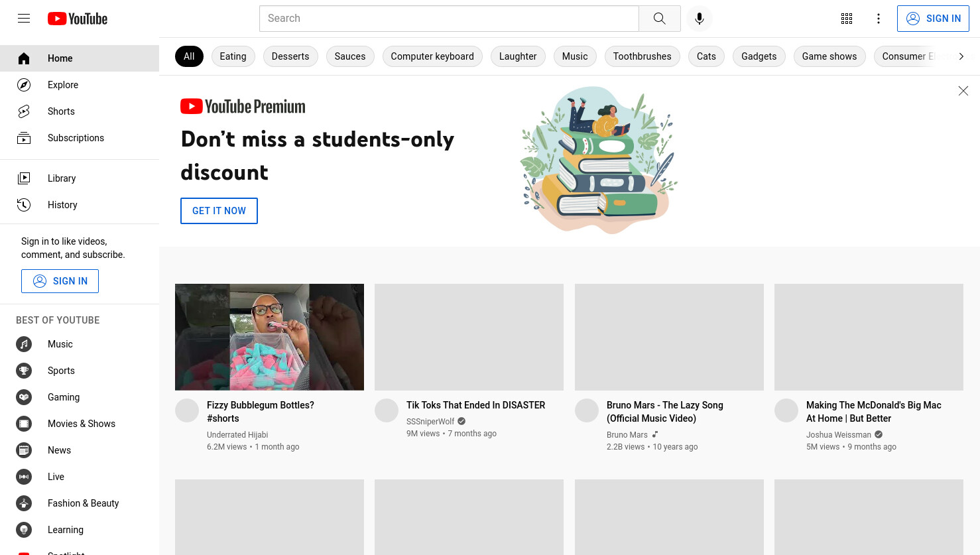Click Bruno Mars channel avatar
980x555 pixels.
(x=587, y=410)
